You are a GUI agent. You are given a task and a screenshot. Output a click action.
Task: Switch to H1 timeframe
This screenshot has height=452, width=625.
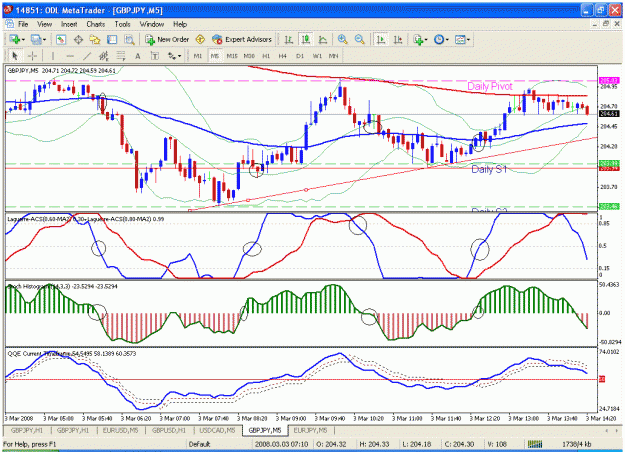(266, 56)
